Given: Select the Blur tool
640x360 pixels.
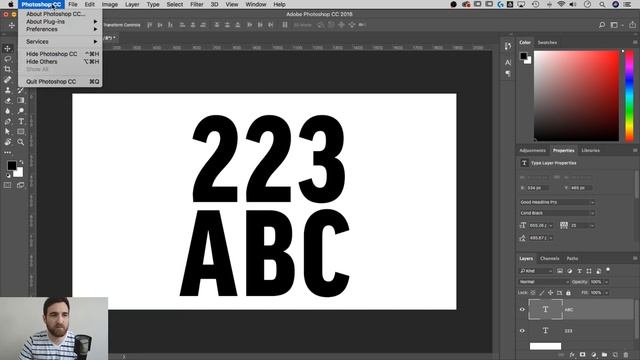Looking at the screenshot, I should [x=8, y=111].
